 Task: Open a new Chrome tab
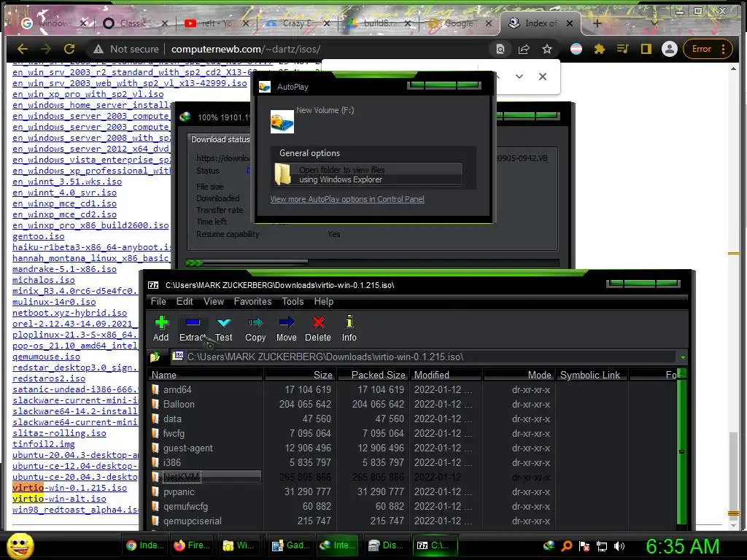(597, 23)
